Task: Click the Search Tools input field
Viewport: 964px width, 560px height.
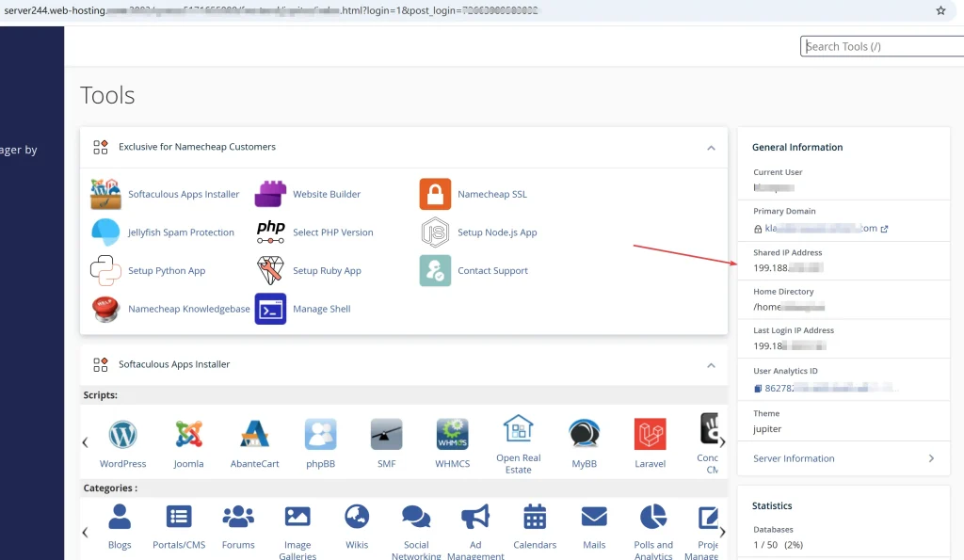Action: point(882,46)
